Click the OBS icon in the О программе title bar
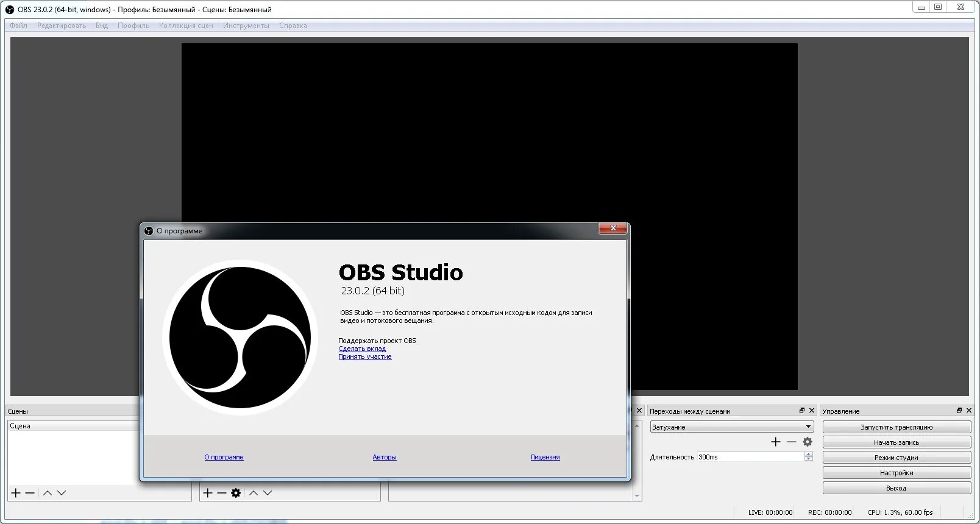Image resolution: width=980 pixels, height=524 pixels. tap(149, 231)
